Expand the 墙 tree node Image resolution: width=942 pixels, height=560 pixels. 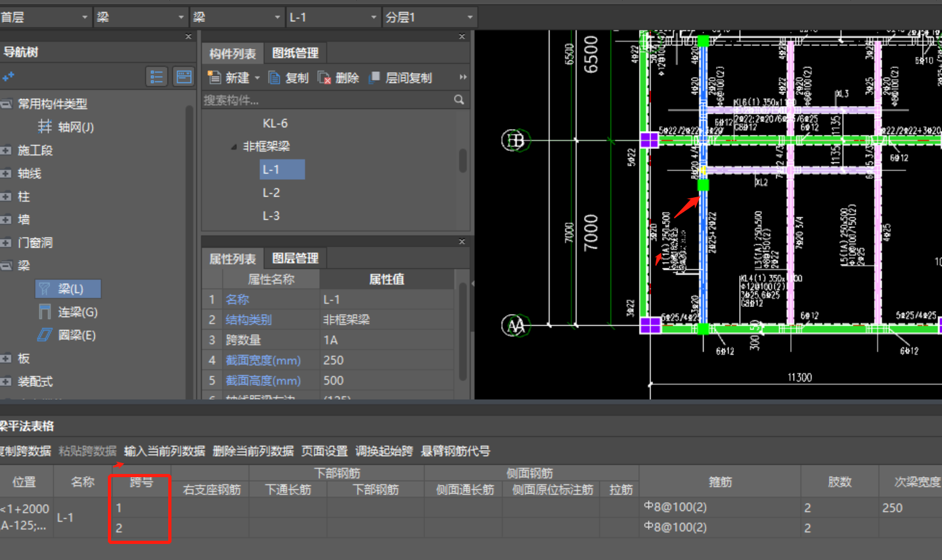[6, 220]
